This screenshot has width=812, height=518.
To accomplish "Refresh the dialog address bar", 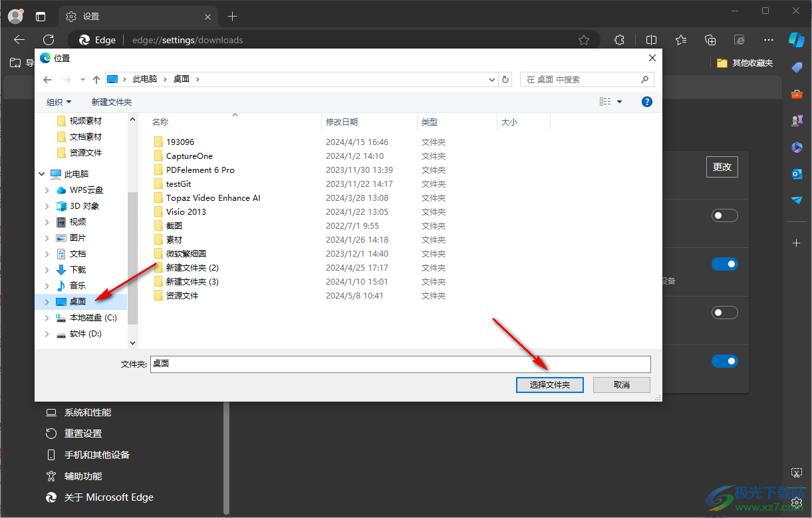I will point(505,79).
